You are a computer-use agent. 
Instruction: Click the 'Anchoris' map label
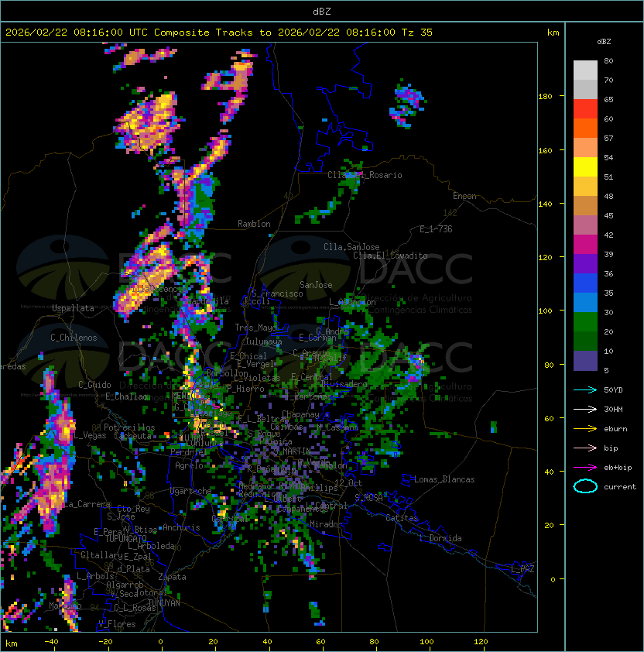(181, 527)
